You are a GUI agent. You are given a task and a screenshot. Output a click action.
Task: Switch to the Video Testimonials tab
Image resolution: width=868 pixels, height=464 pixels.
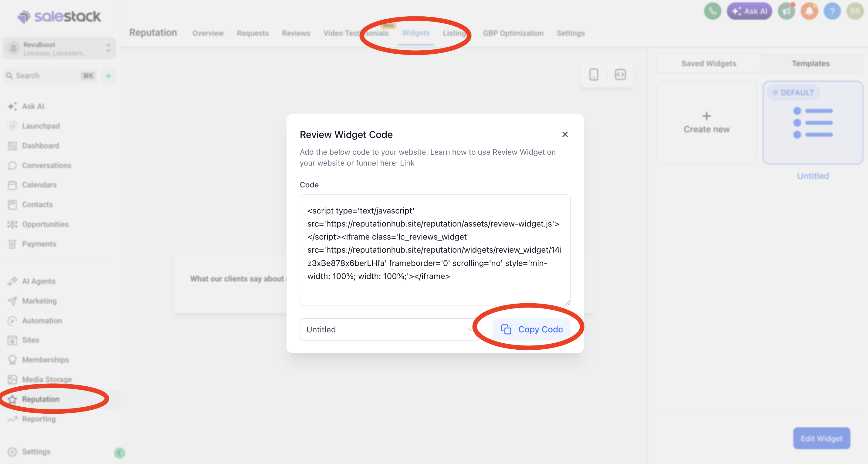[x=356, y=33]
